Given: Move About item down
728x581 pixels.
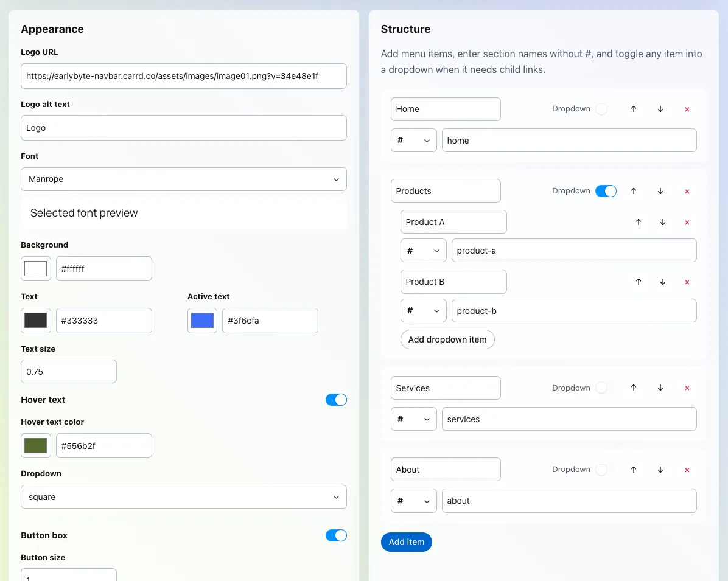Looking at the screenshot, I should pyautogui.click(x=660, y=470).
